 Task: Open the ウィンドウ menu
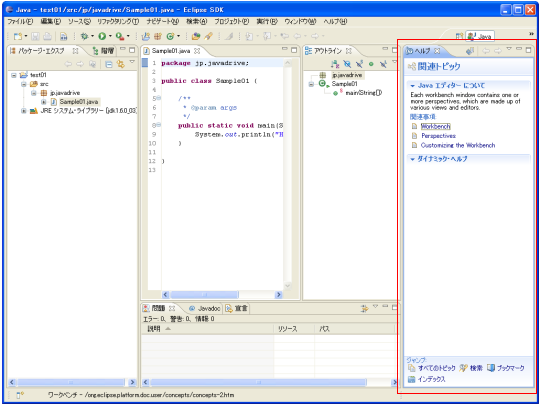300,21
